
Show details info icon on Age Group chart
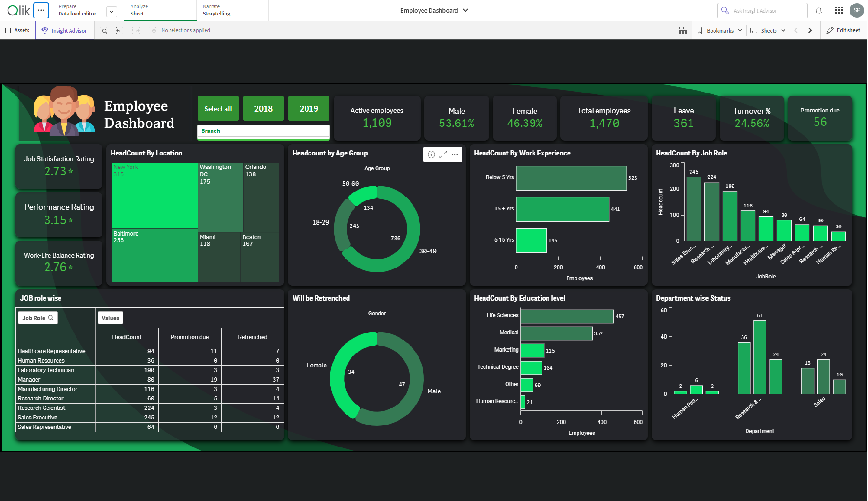point(431,155)
